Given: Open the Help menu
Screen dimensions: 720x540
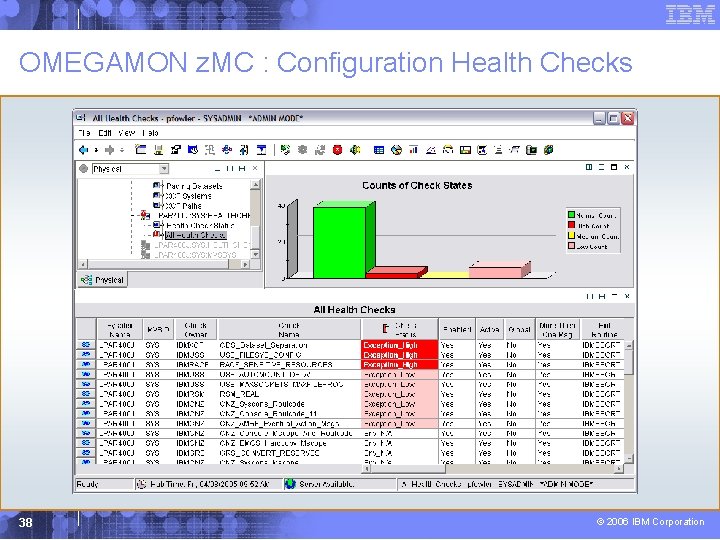Looking at the screenshot, I should [150, 133].
